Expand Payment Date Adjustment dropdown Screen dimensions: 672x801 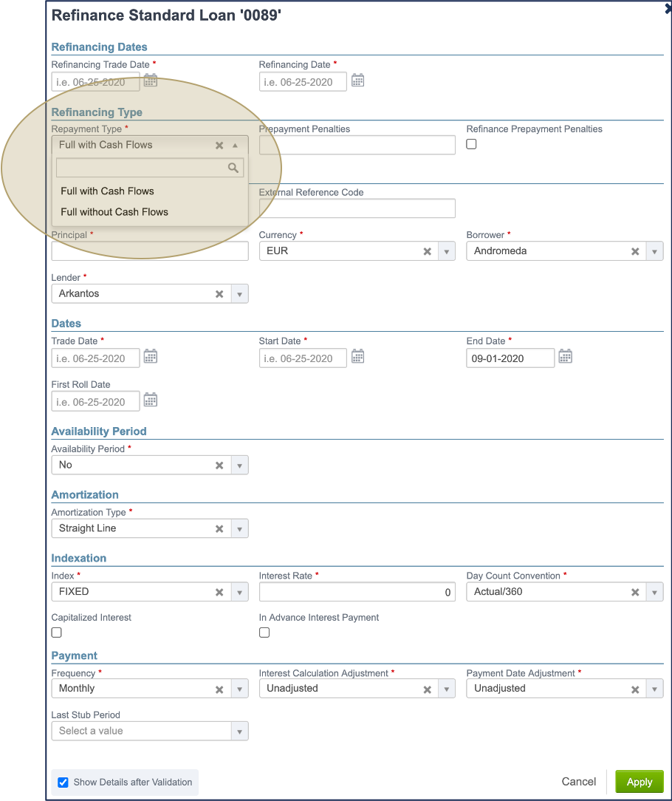[654, 689]
